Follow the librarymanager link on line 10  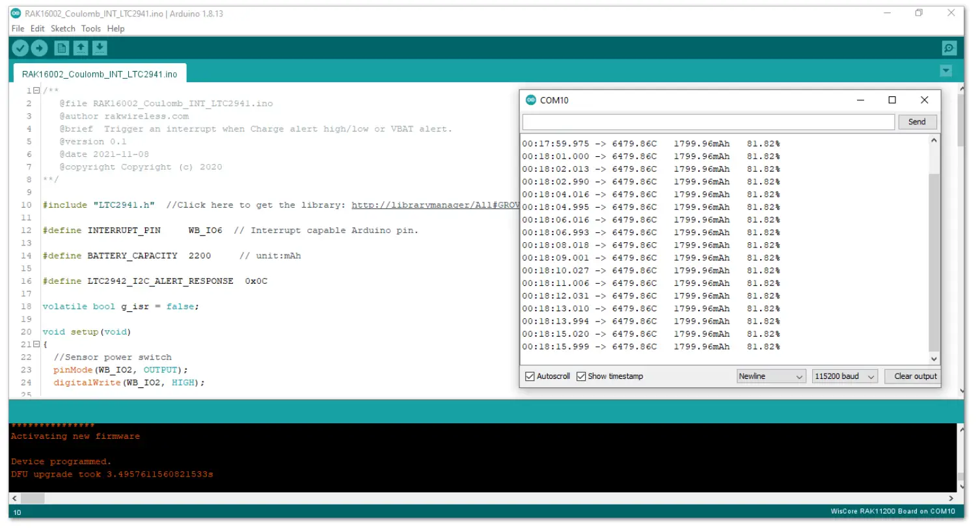(x=435, y=205)
